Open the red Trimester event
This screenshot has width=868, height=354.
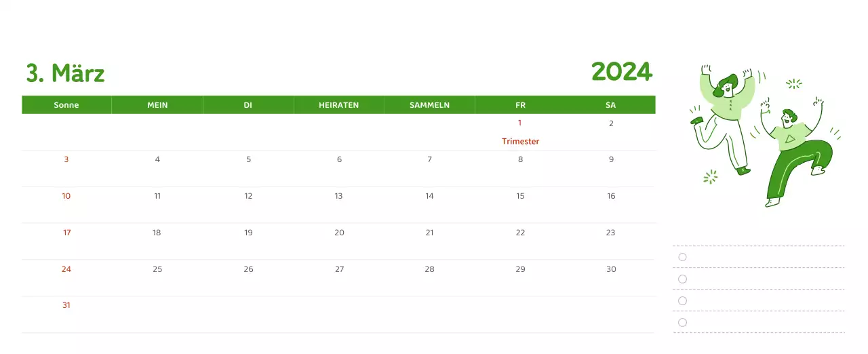pyautogui.click(x=520, y=141)
